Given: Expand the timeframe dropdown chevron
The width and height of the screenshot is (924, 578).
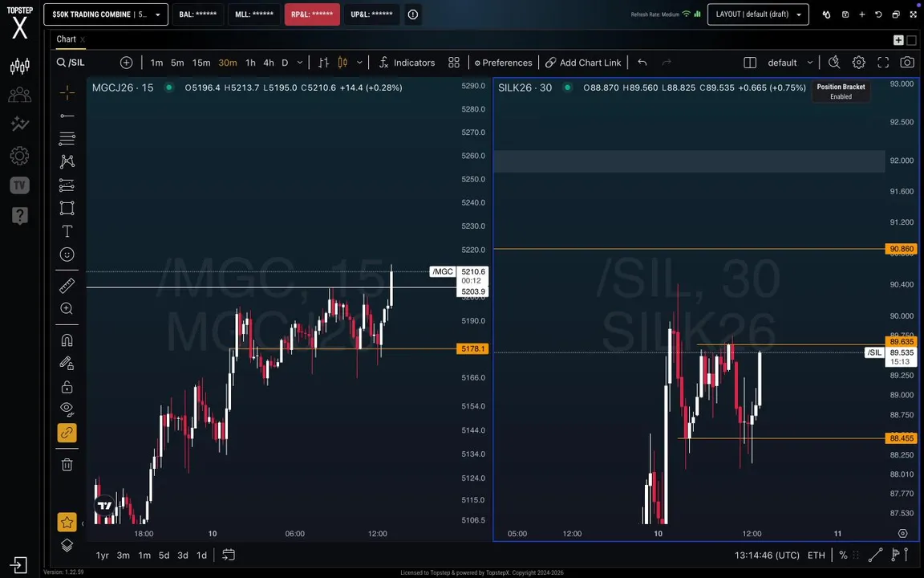Looking at the screenshot, I should tap(299, 63).
